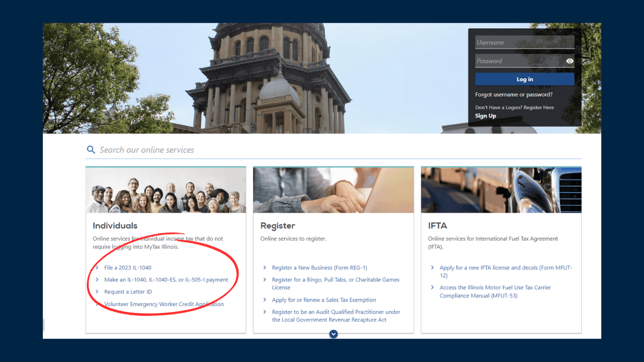Image resolution: width=644 pixels, height=362 pixels.
Task: Click the Individuals group photo thumbnail
Action: coord(165,190)
